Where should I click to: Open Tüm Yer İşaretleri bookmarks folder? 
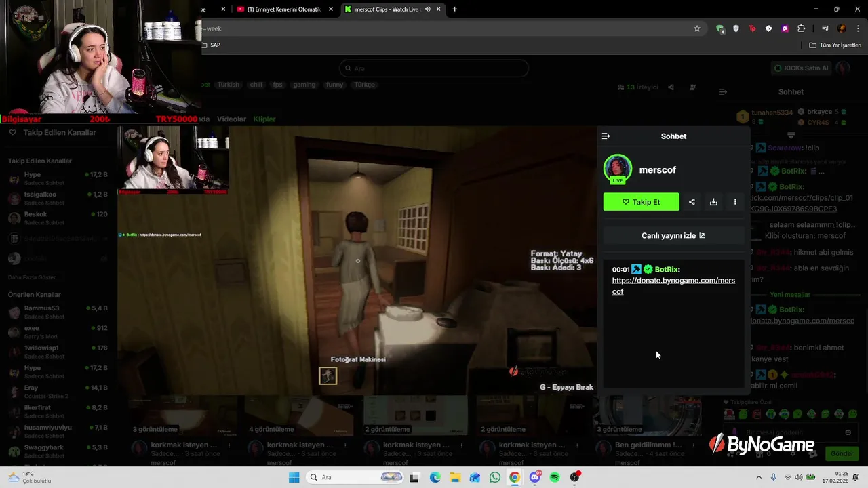[835, 45]
